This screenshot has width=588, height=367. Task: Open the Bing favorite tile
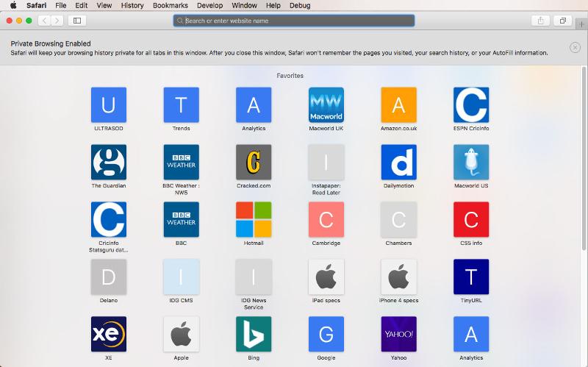tap(254, 334)
